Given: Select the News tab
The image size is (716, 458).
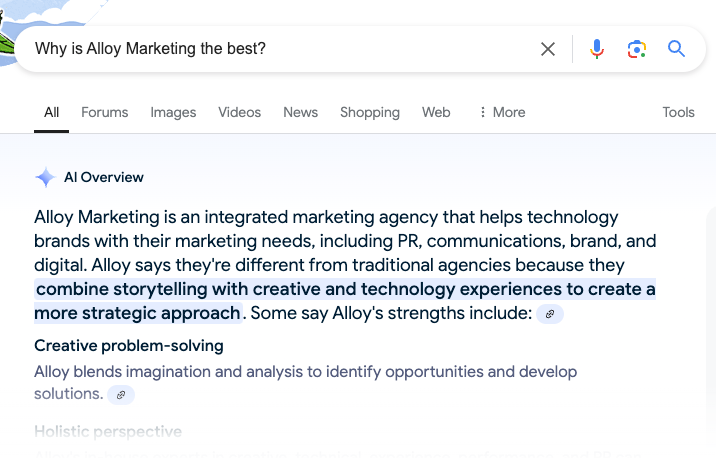Looking at the screenshot, I should [300, 112].
